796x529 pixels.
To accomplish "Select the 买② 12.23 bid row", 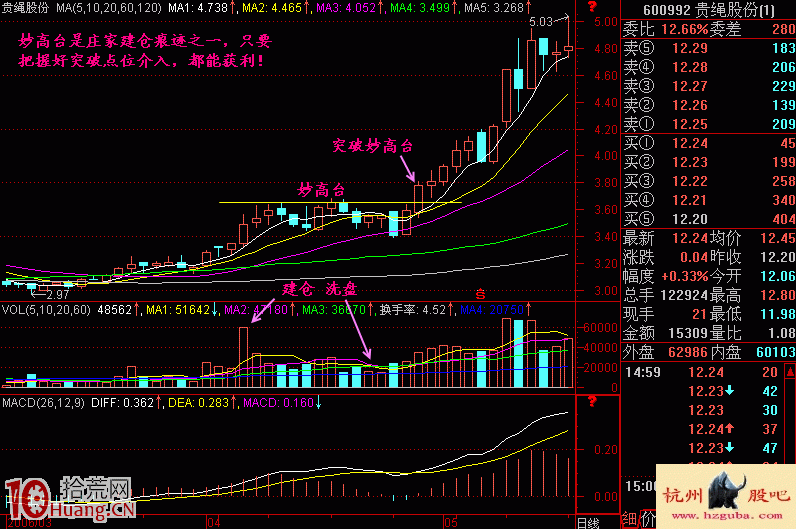I will click(709, 162).
